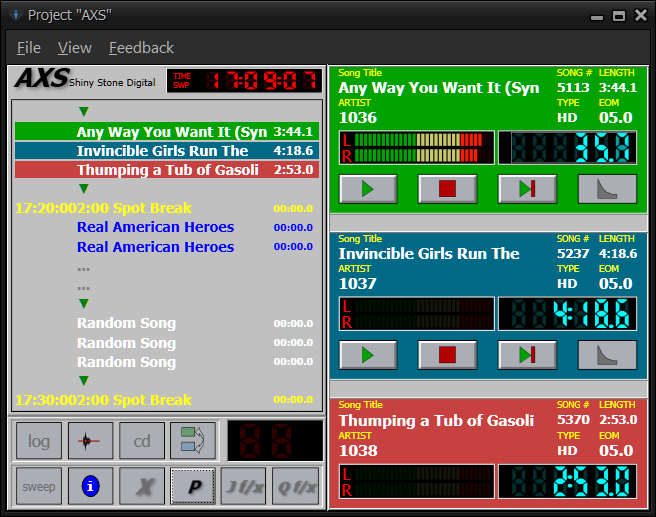The height and width of the screenshot is (517, 656).
Task: Maximize the Project AXS window
Action: click(619, 16)
